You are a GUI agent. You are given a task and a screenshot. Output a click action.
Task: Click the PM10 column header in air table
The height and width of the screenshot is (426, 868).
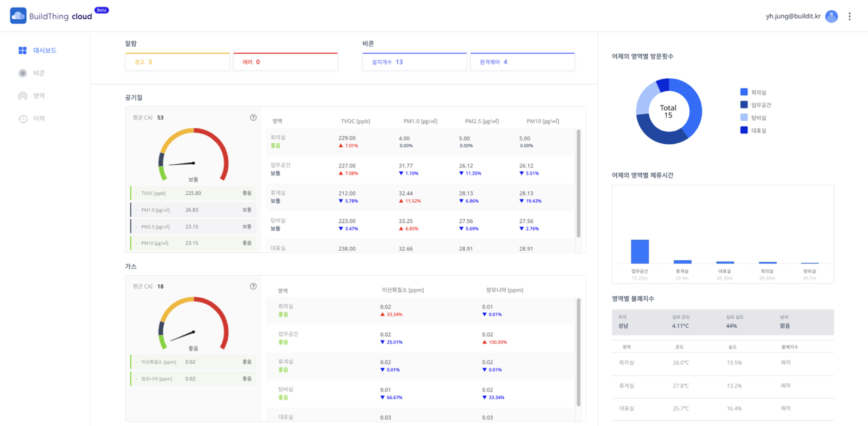tap(542, 121)
